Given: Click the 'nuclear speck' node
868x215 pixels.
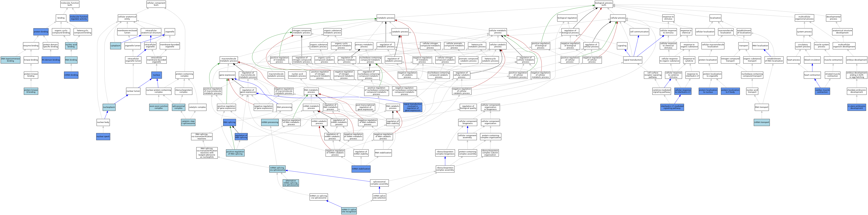Looking at the screenshot, I should point(103,137).
